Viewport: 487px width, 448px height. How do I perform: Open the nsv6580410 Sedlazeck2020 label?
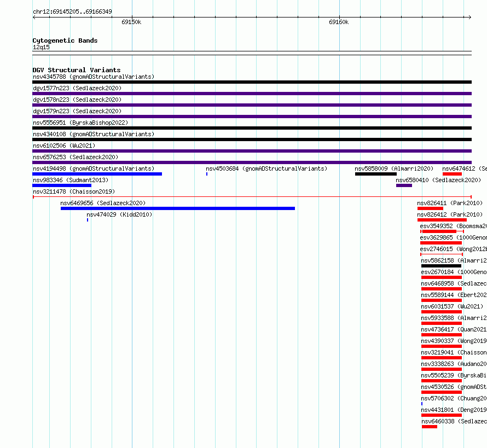[x=438, y=180]
